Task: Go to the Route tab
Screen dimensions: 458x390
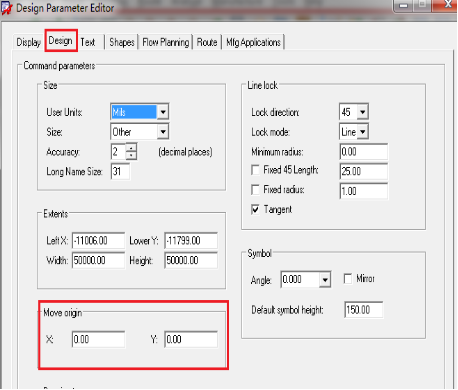Action: point(207,42)
